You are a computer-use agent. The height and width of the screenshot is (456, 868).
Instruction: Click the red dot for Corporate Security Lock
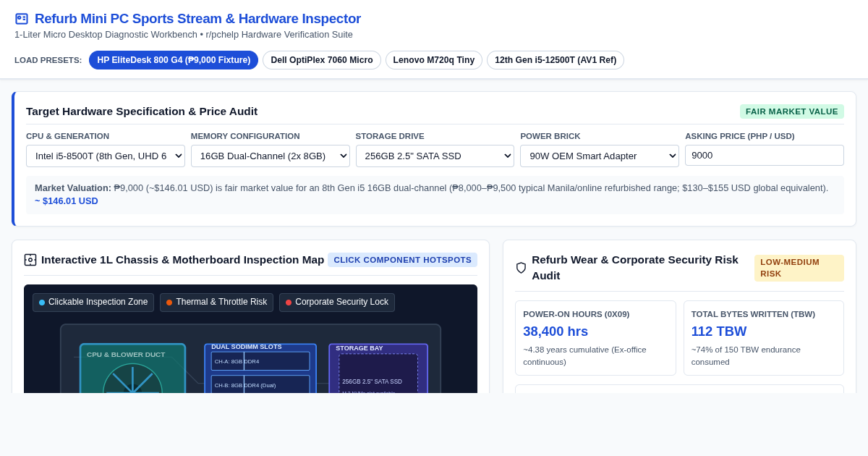click(289, 303)
